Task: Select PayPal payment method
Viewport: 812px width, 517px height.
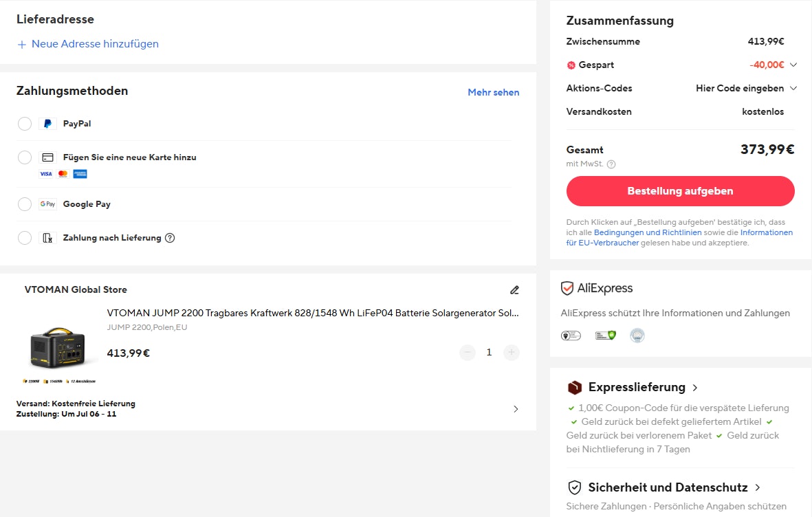Action: point(25,124)
